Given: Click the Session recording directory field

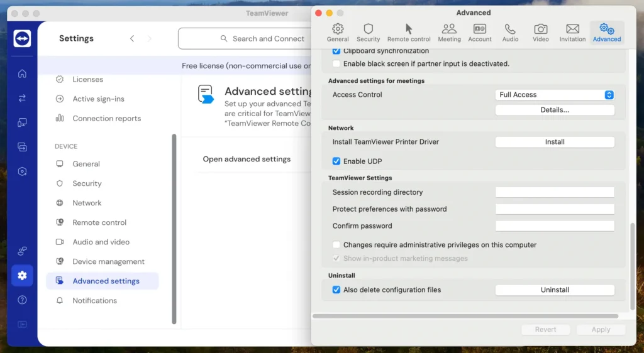Looking at the screenshot, I should click(x=555, y=192).
